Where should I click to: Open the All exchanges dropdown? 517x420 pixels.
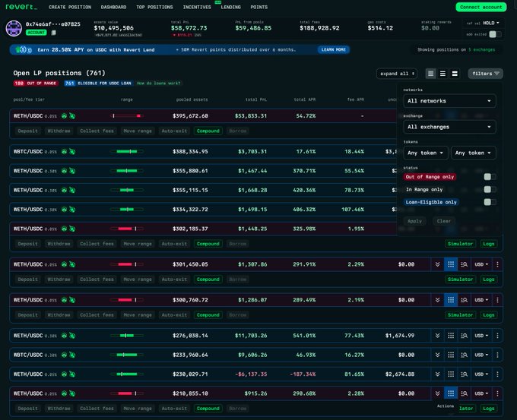pyautogui.click(x=449, y=127)
